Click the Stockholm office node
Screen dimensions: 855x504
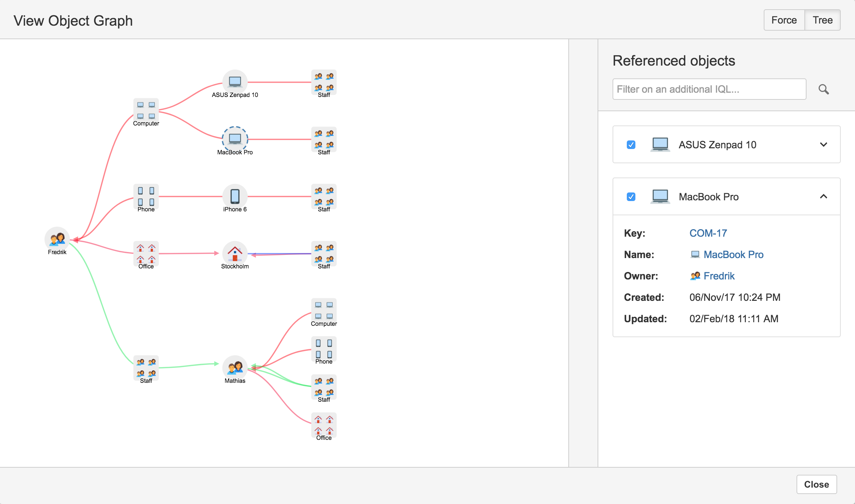coord(235,253)
